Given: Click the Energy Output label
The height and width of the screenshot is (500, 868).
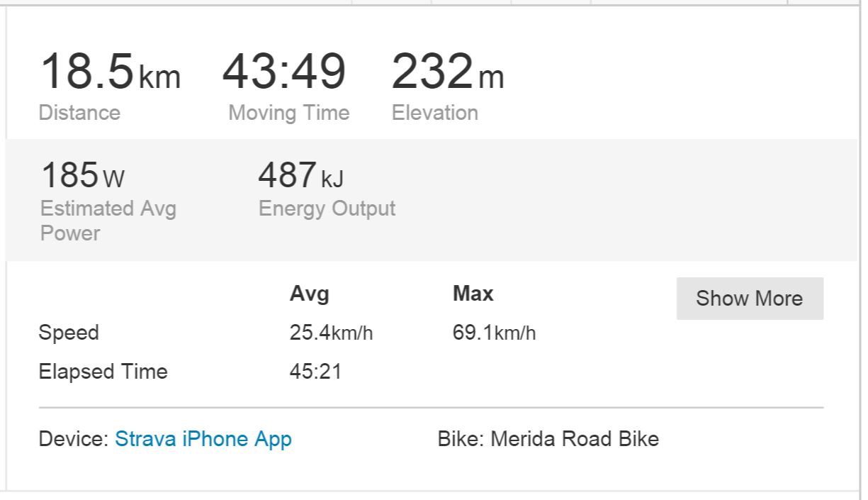Looking at the screenshot, I should point(327,209).
